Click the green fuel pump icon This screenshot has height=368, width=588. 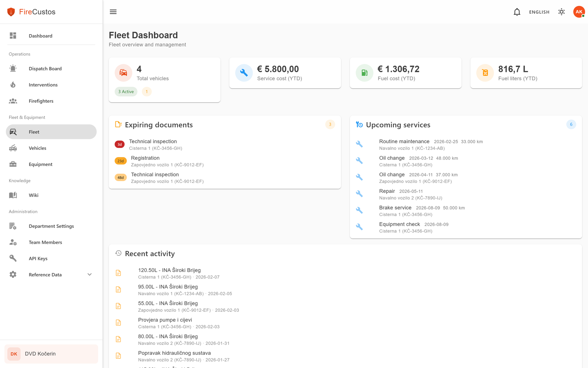[365, 73]
